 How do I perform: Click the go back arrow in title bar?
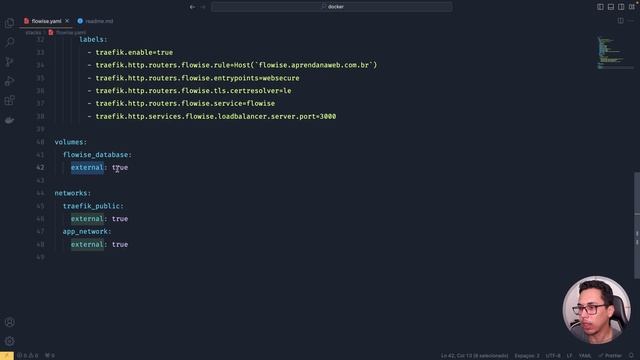(x=192, y=7)
